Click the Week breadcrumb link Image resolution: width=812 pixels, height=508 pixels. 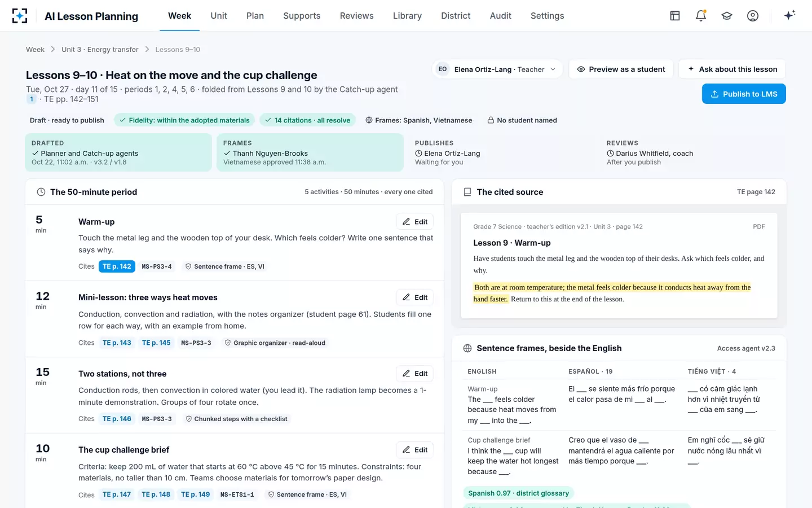coord(35,50)
